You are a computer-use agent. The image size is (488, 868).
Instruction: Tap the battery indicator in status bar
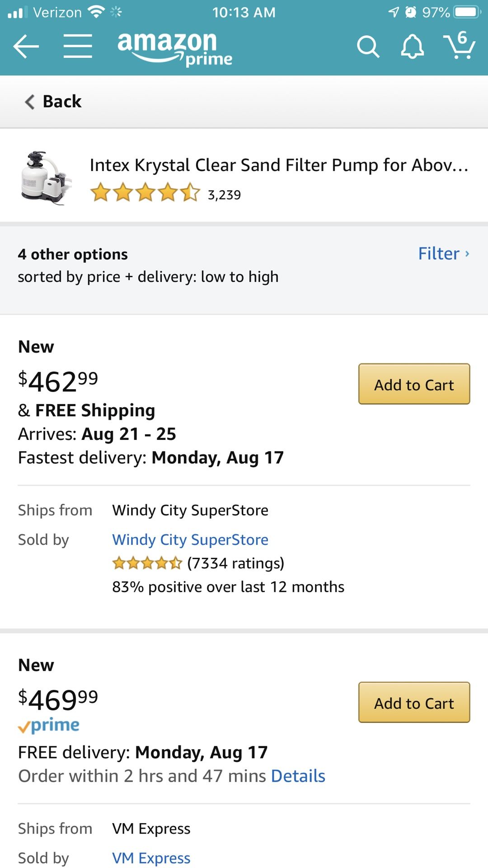[467, 12]
